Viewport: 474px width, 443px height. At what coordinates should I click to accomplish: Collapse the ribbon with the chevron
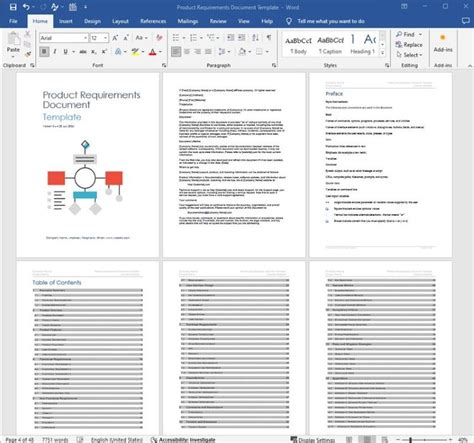click(470, 66)
